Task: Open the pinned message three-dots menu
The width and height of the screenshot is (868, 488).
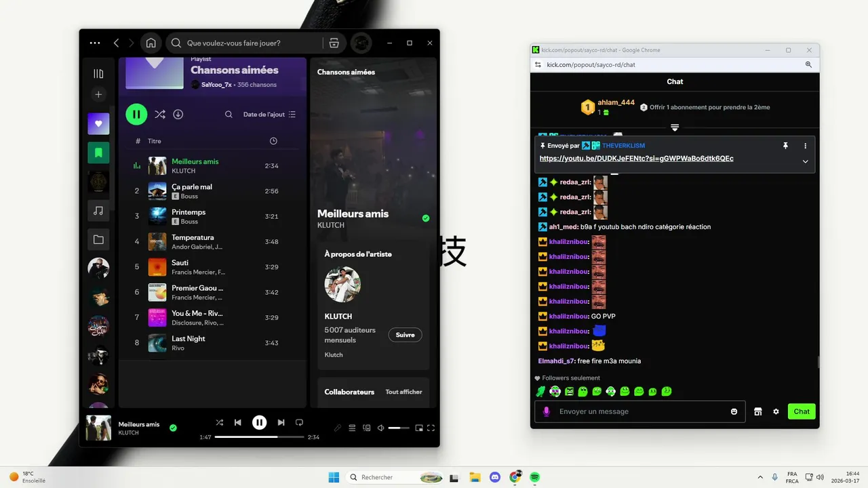Action: point(805,146)
